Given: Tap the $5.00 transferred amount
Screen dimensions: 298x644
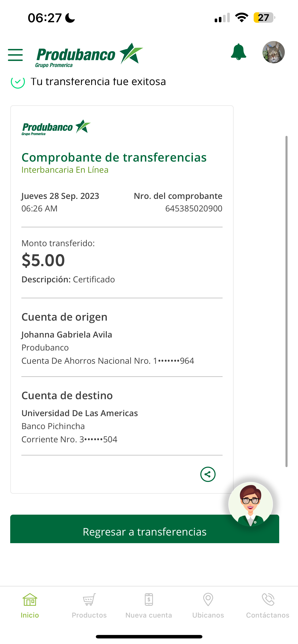Looking at the screenshot, I should point(43,260).
